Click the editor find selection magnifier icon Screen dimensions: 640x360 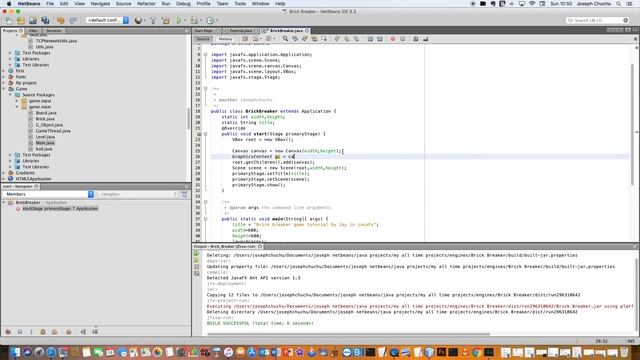pyautogui.click(x=285, y=39)
